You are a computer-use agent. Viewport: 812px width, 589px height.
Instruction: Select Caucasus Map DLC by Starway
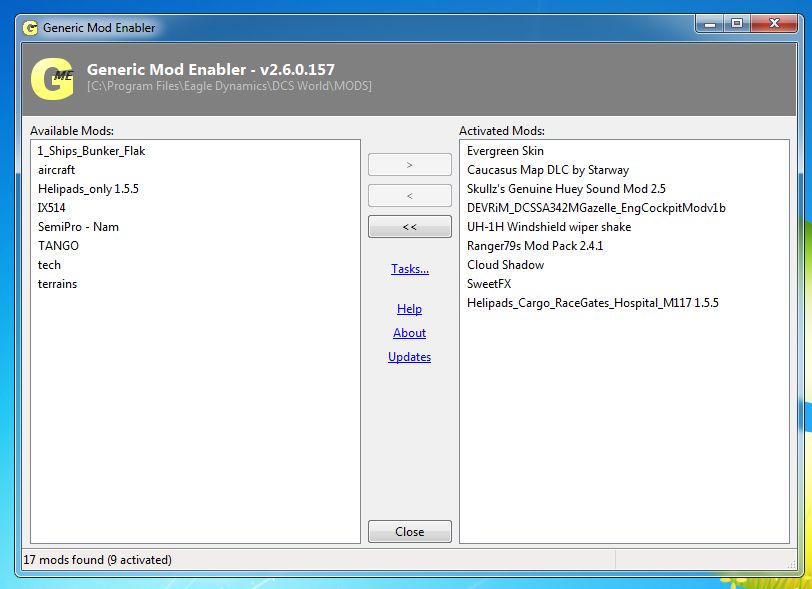tap(548, 170)
